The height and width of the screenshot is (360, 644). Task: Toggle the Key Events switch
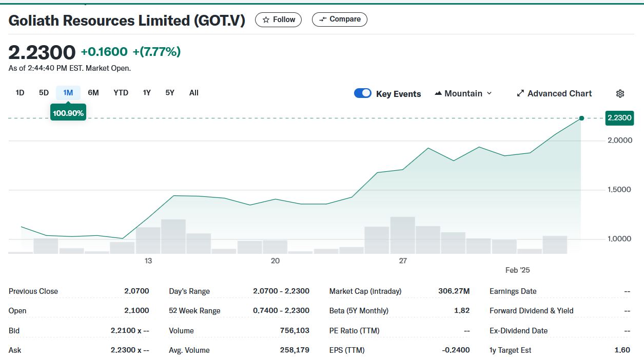[363, 93]
